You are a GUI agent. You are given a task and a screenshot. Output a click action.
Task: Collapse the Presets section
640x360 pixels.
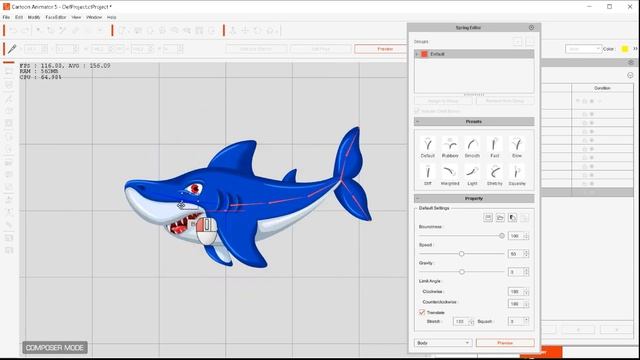[x=418, y=122]
